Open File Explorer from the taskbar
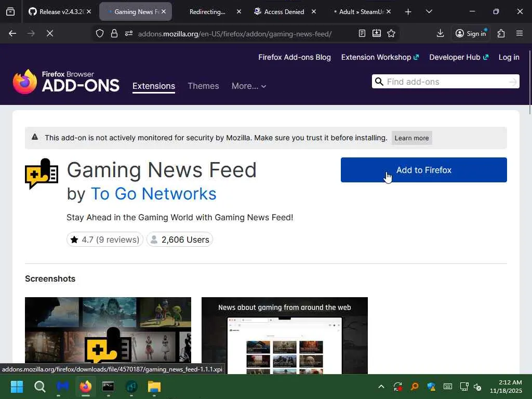Image resolution: width=532 pixels, height=399 pixels. click(154, 387)
